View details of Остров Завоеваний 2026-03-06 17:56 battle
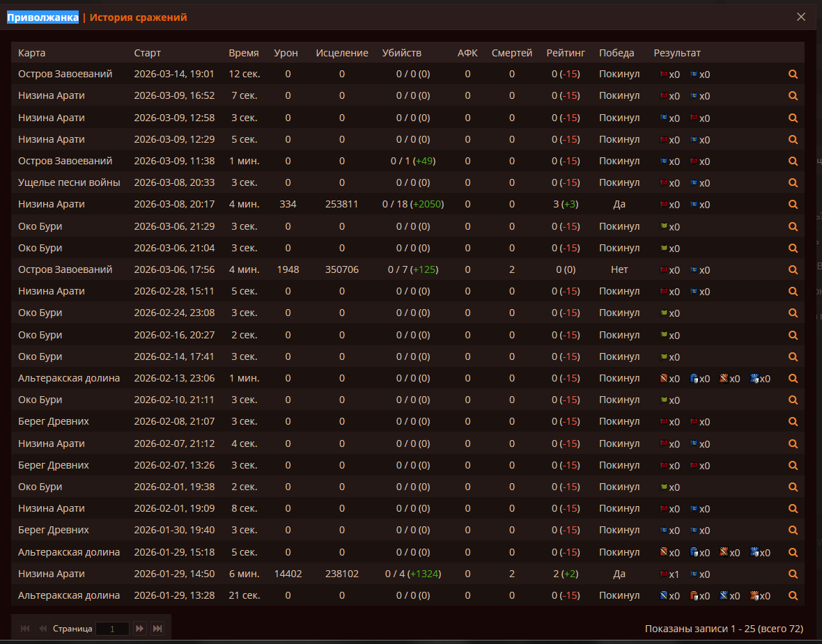The height and width of the screenshot is (644, 822). tap(793, 269)
